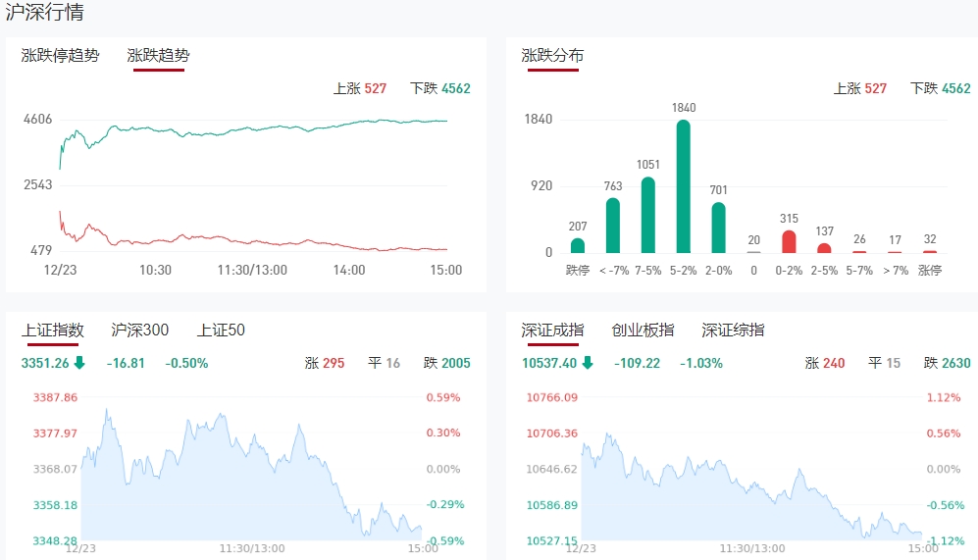Click the 10646.62 midline price label
Screen dimensions: 978x560
(552, 469)
